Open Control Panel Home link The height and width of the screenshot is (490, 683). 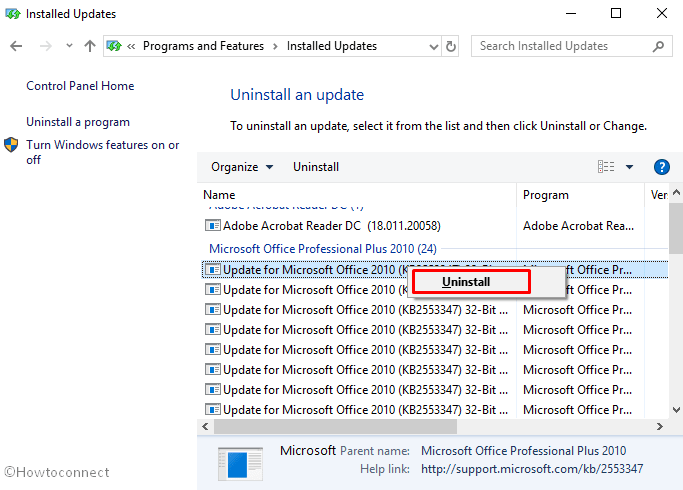point(80,86)
